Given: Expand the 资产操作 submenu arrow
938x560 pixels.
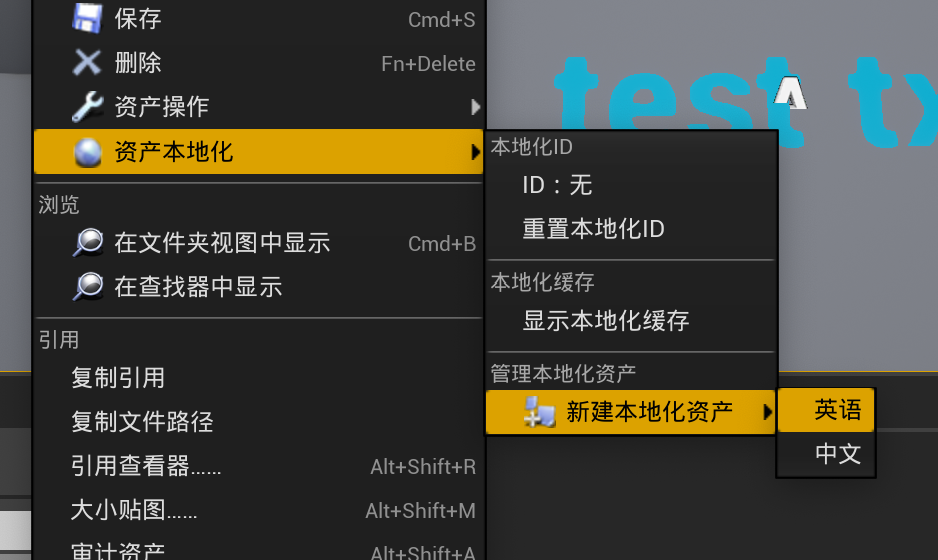Looking at the screenshot, I should (476, 106).
